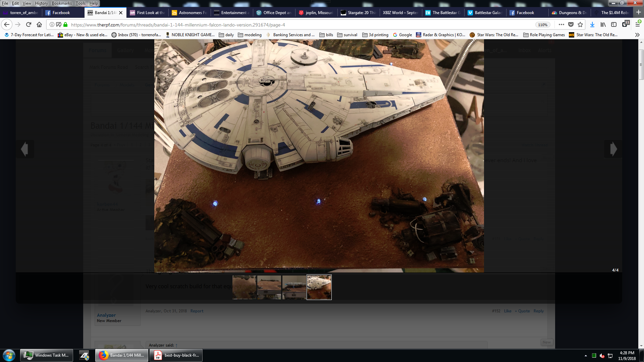Show hidden system tray icons
The height and width of the screenshot is (362, 644).
click(586, 356)
